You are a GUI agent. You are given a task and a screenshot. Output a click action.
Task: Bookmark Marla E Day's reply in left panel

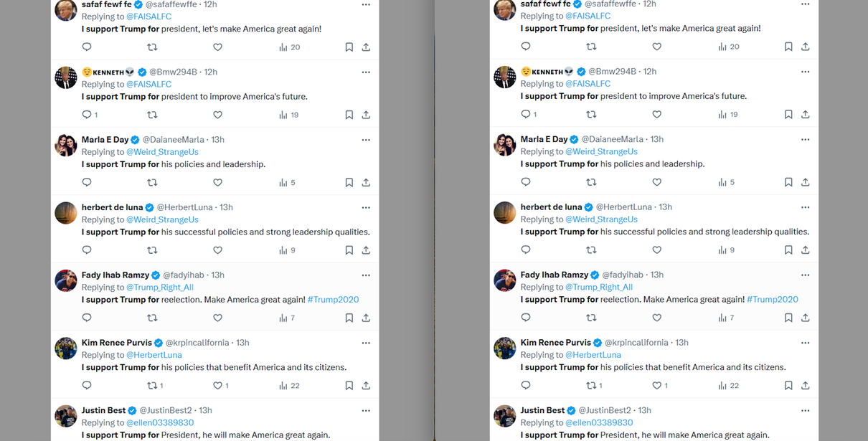(x=349, y=183)
